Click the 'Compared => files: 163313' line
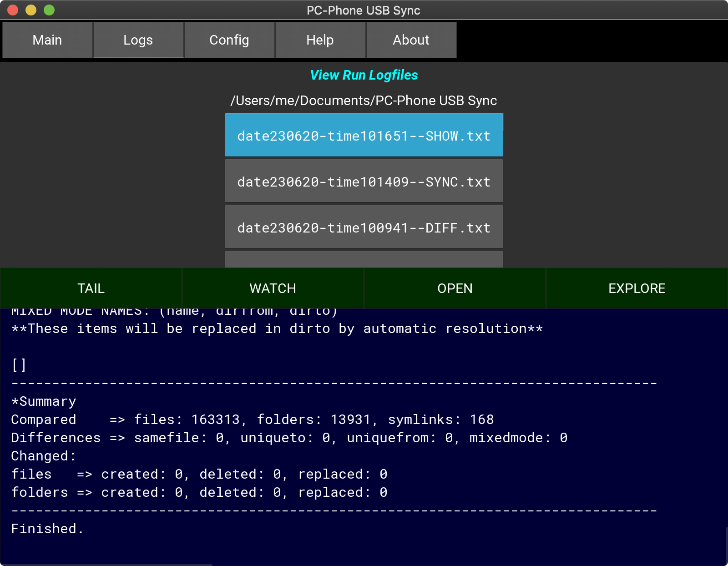Screen dimensions: 728x566 (253, 419)
